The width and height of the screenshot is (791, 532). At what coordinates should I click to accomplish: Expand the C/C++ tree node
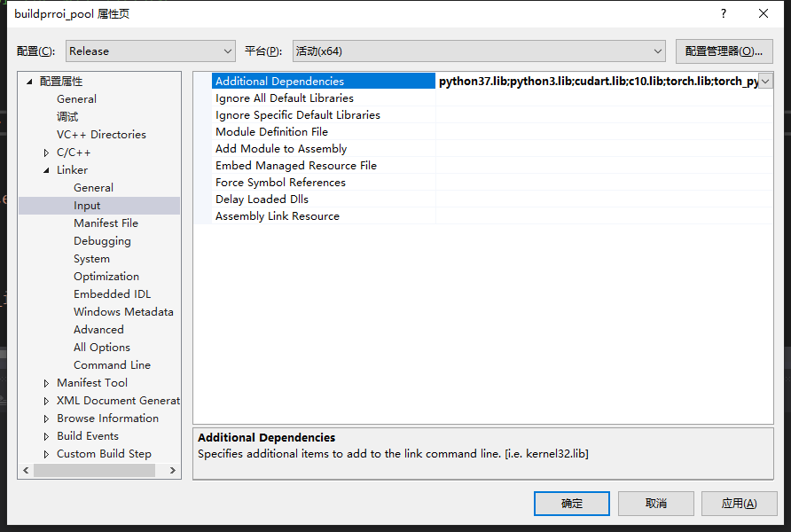(x=45, y=152)
